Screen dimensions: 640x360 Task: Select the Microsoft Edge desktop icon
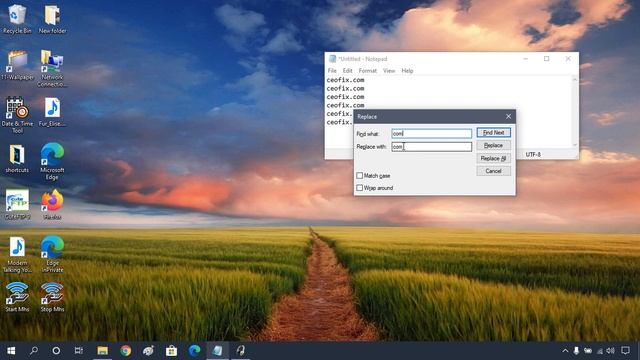click(x=52, y=162)
